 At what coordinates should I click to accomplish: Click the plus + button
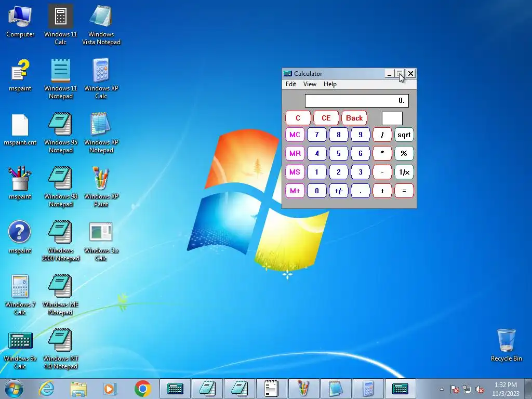click(x=382, y=191)
